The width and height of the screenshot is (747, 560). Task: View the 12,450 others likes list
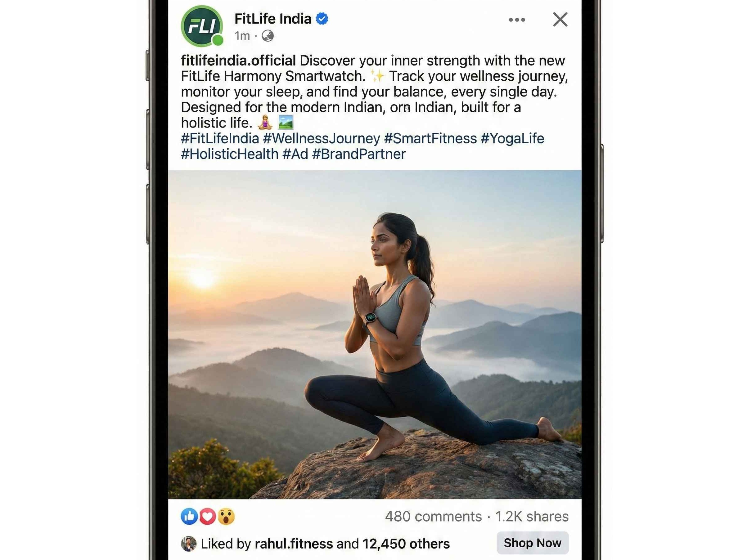(x=406, y=544)
